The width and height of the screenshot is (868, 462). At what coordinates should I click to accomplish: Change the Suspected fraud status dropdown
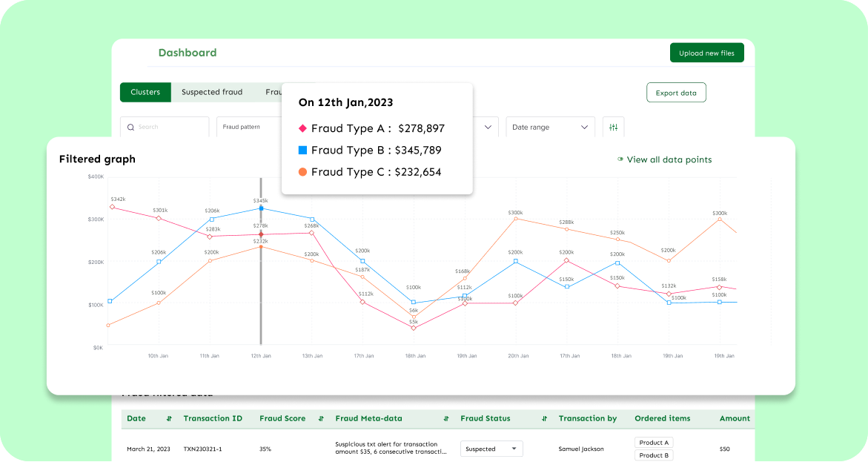pyautogui.click(x=491, y=449)
